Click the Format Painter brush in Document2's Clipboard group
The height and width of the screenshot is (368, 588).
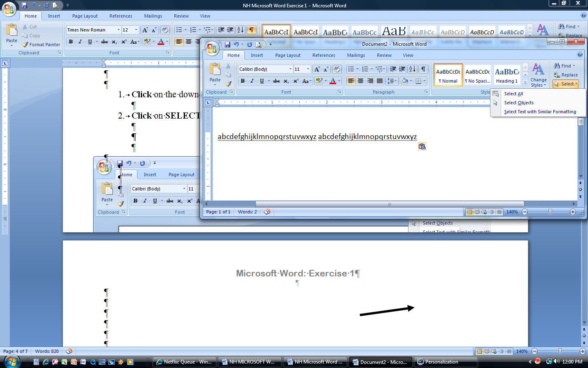(x=228, y=83)
